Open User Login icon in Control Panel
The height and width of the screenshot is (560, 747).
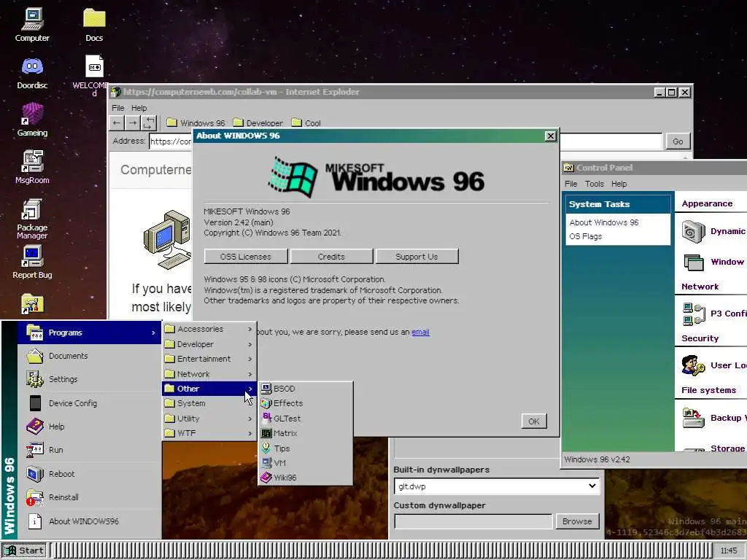[694, 366]
